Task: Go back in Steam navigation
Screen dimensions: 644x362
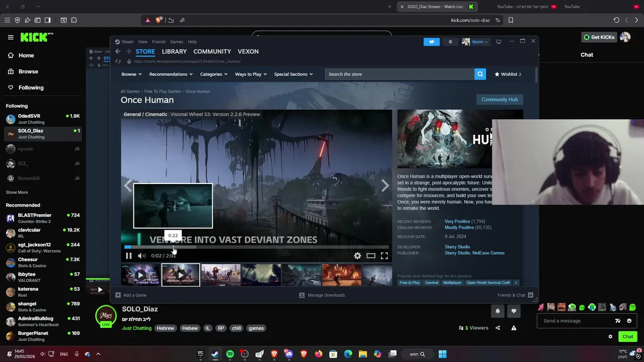Action: (x=118, y=51)
